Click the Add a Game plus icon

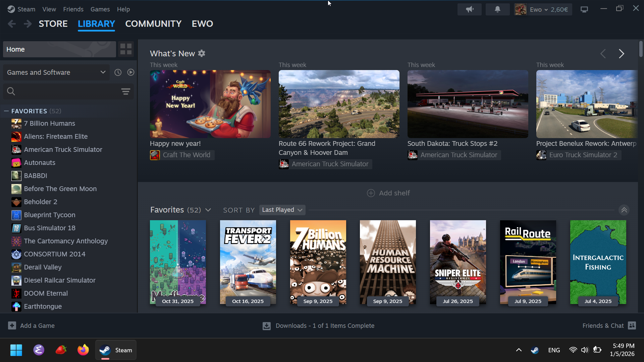[12, 325]
